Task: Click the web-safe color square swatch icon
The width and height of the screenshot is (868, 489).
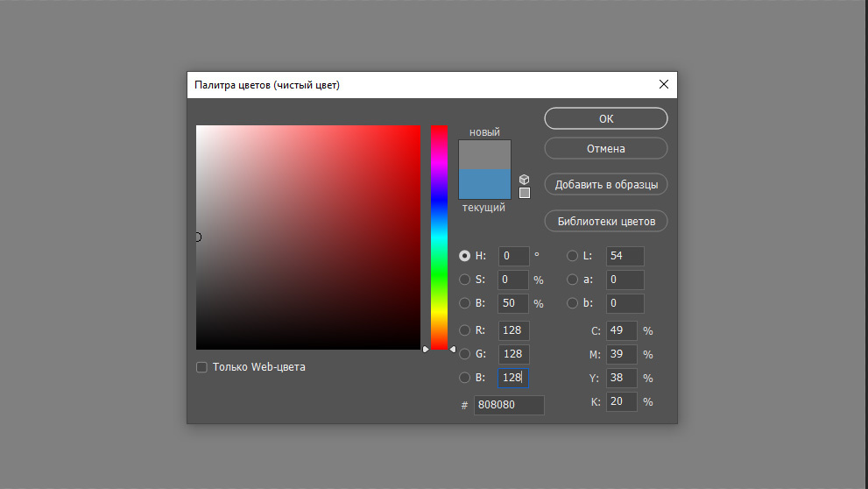Action: point(525,193)
